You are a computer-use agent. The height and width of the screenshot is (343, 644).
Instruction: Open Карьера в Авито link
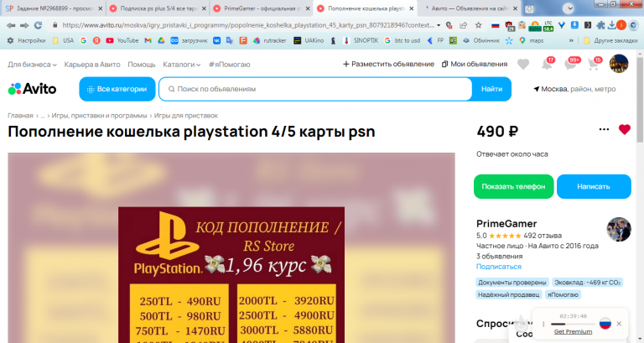point(92,65)
